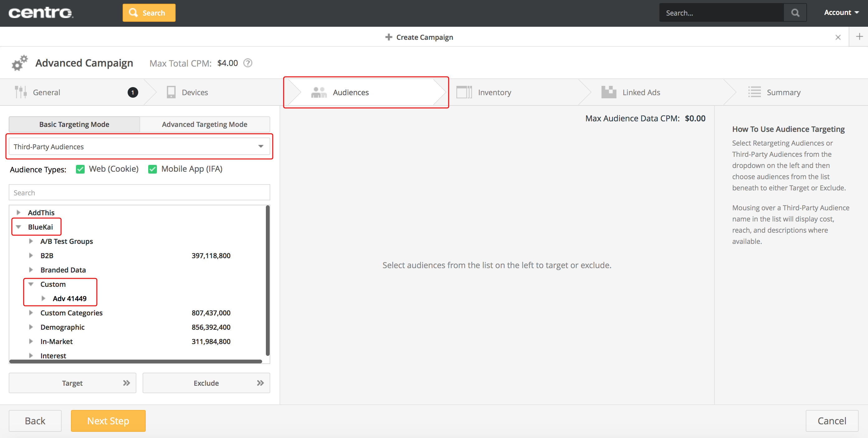Viewport: 868px width, 438px height.
Task: Switch to Advanced Targeting Mode
Action: 205,124
